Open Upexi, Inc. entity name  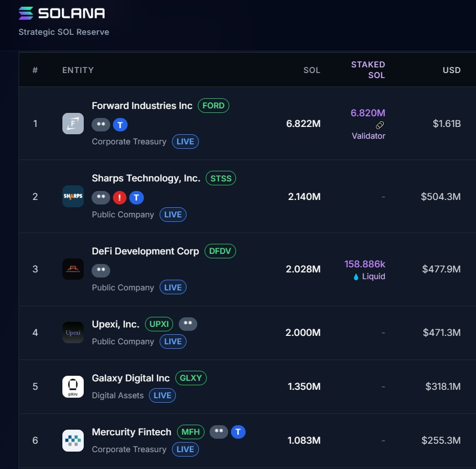tap(115, 324)
